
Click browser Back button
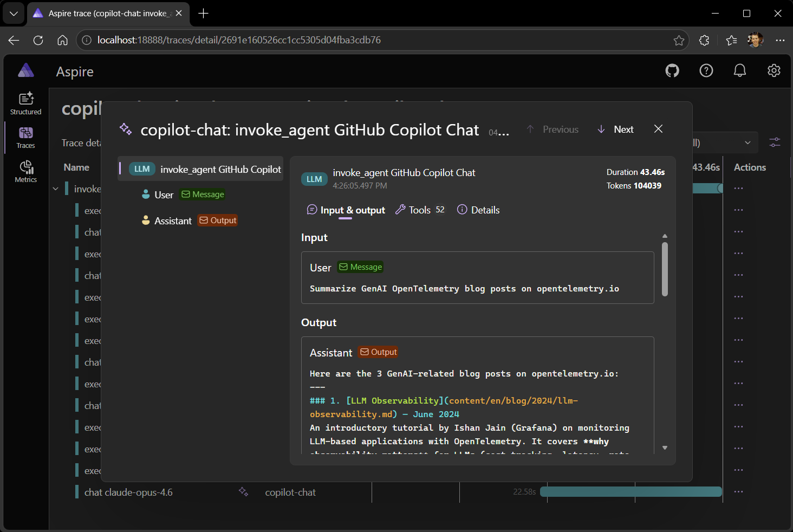[x=14, y=40]
